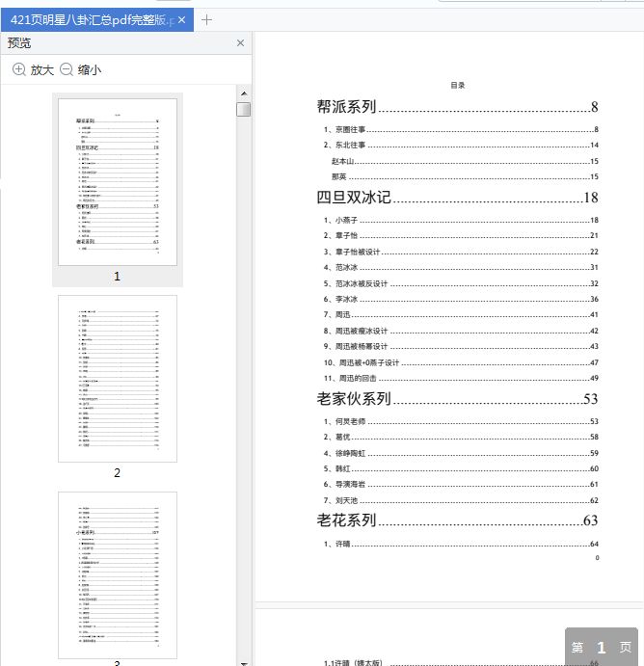This screenshot has height=666, width=644.
Task: Switch to the 421页明星八卦汇总pdf完整版 tab
Action: coord(87,19)
